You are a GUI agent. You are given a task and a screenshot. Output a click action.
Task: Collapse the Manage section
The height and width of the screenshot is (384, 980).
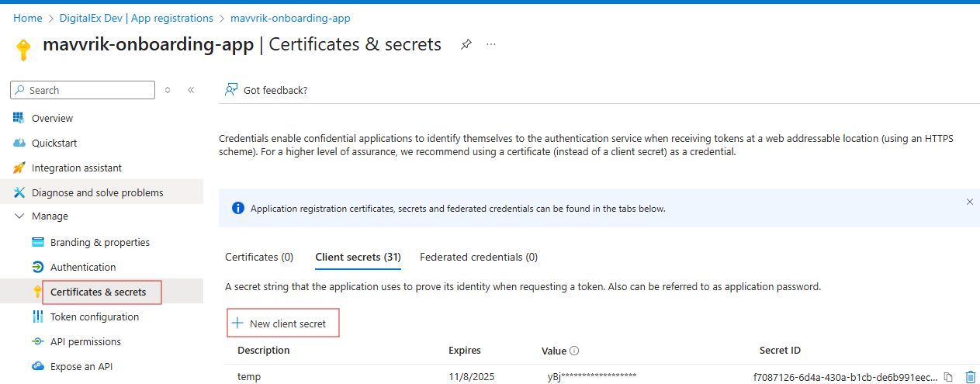[x=19, y=216]
